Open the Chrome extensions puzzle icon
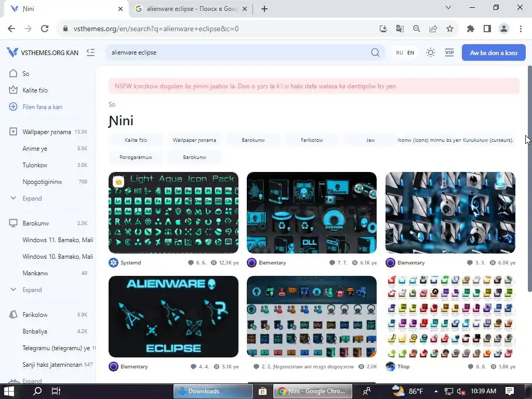 (470, 29)
